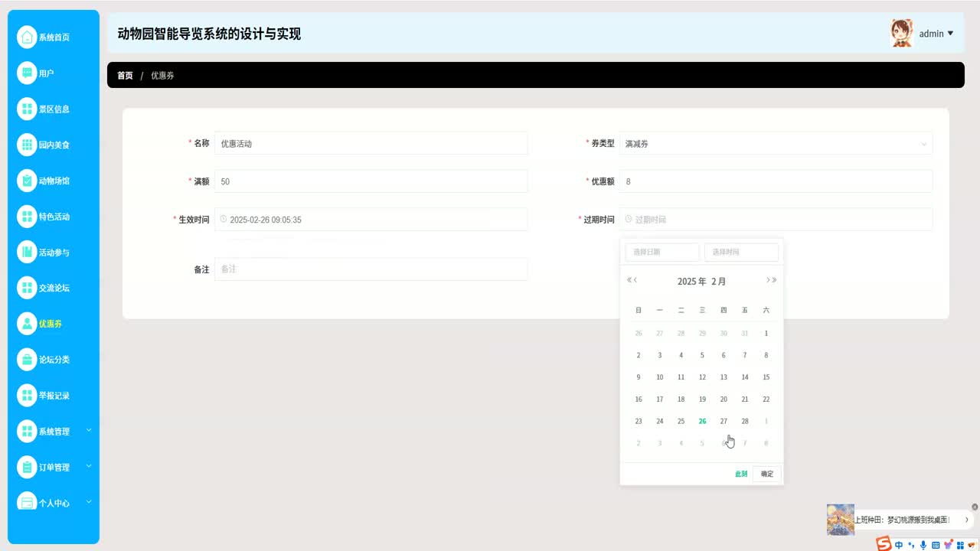The height and width of the screenshot is (551, 980).
Task: Open the Sogou soft keyboard icon
Action: pyautogui.click(x=936, y=545)
